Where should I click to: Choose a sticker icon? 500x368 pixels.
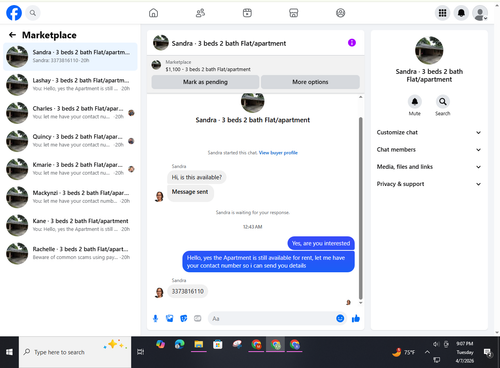point(184,319)
